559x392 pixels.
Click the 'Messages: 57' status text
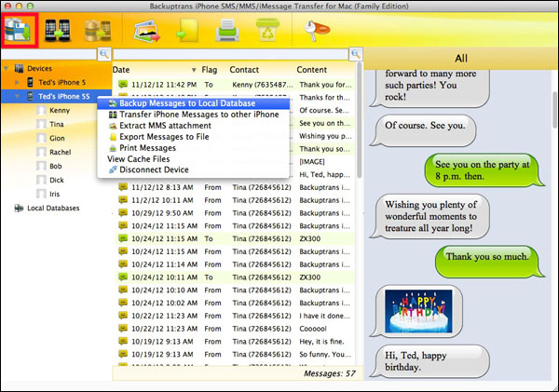click(x=330, y=373)
